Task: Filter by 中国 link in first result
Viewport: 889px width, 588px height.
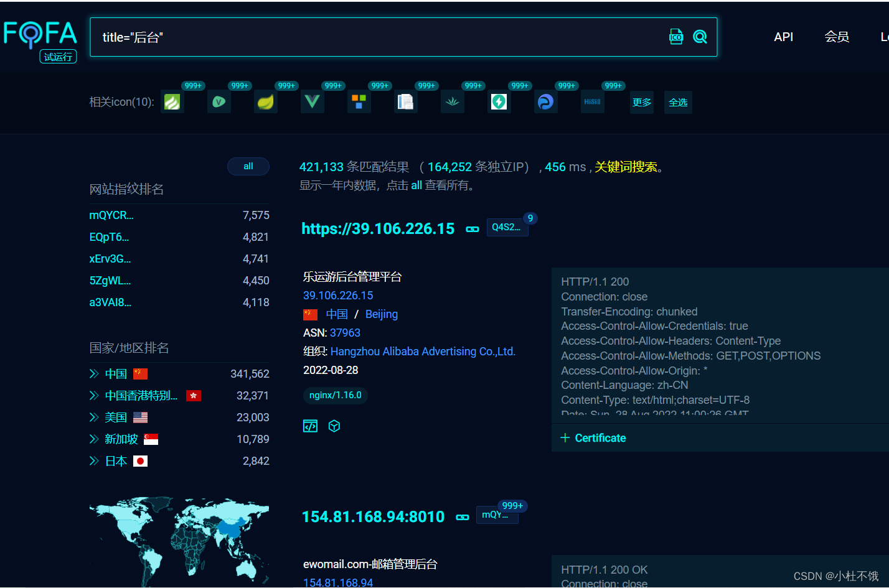Action: [337, 314]
